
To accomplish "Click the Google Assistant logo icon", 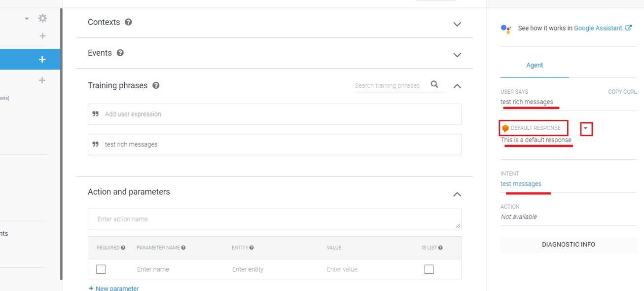I will tap(506, 29).
